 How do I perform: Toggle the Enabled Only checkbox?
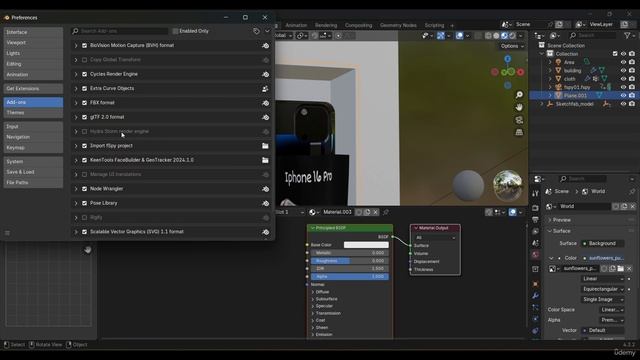click(x=175, y=31)
